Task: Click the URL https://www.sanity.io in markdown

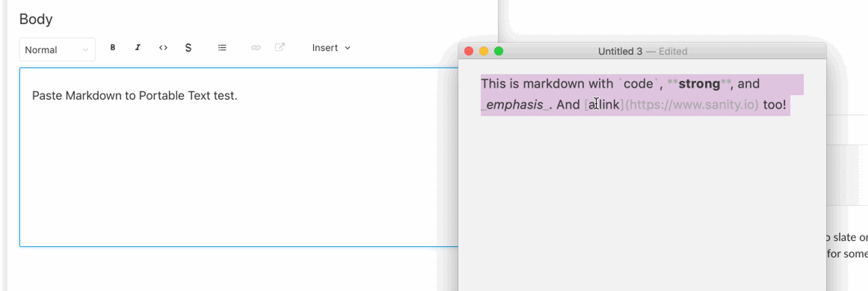Action: click(x=692, y=104)
